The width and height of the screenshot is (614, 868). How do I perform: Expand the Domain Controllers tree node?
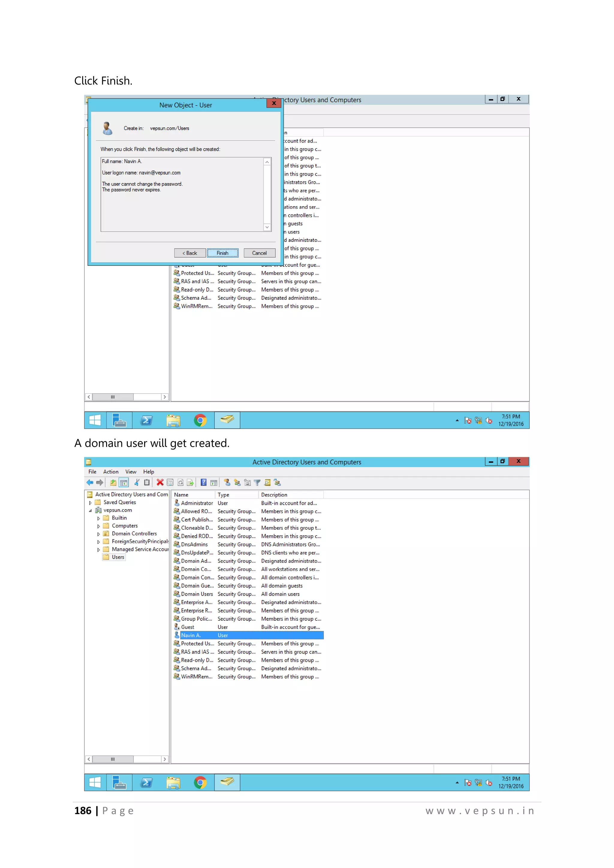click(x=99, y=534)
